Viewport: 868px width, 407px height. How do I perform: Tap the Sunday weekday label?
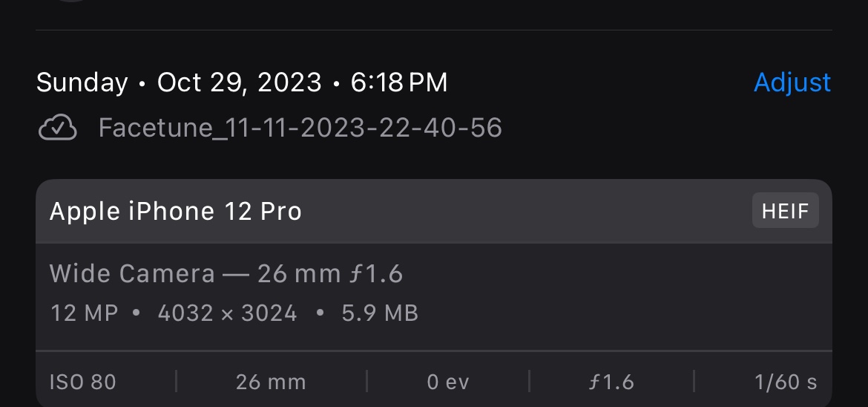pyautogui.click(x=82, y=82)
